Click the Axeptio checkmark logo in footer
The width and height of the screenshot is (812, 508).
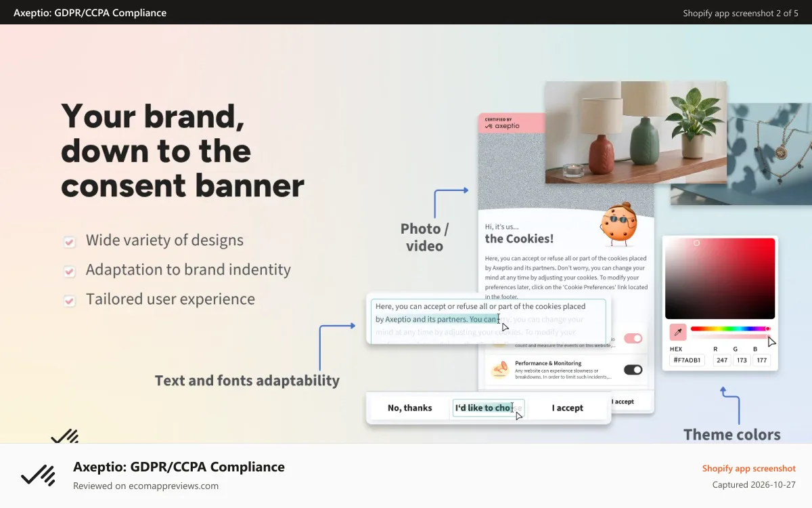tap(38, 475)
